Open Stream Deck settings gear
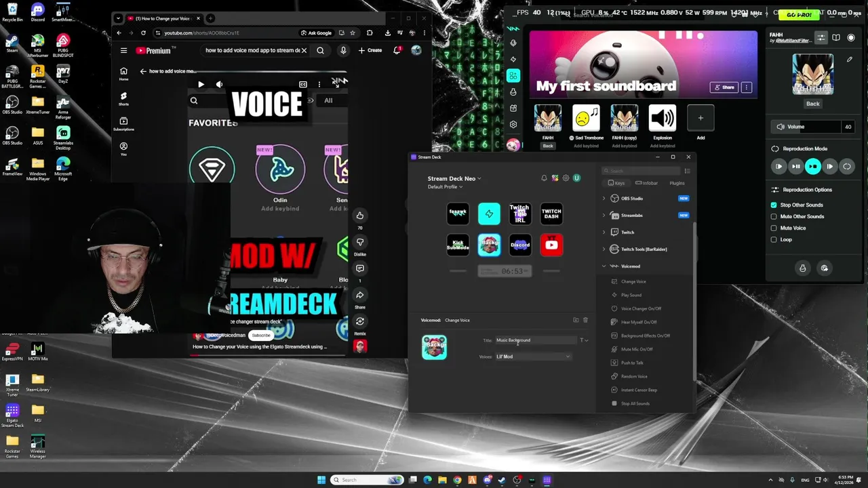Viewport: 868px width, 488px height. 566,178
